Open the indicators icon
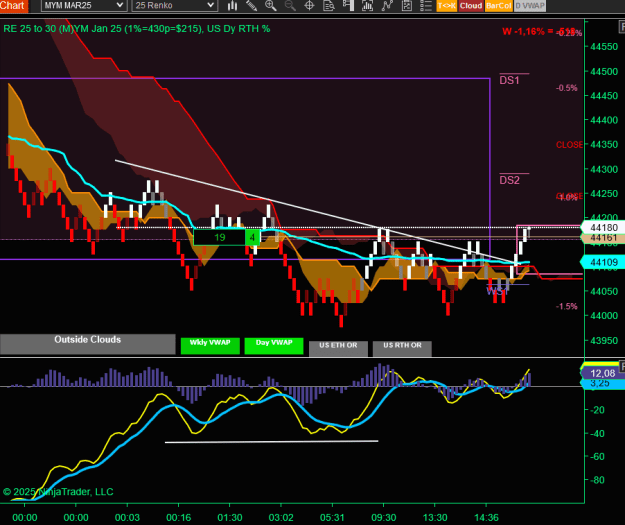The width and height of the screenshot is (625, 525). (x=387, y=6)
